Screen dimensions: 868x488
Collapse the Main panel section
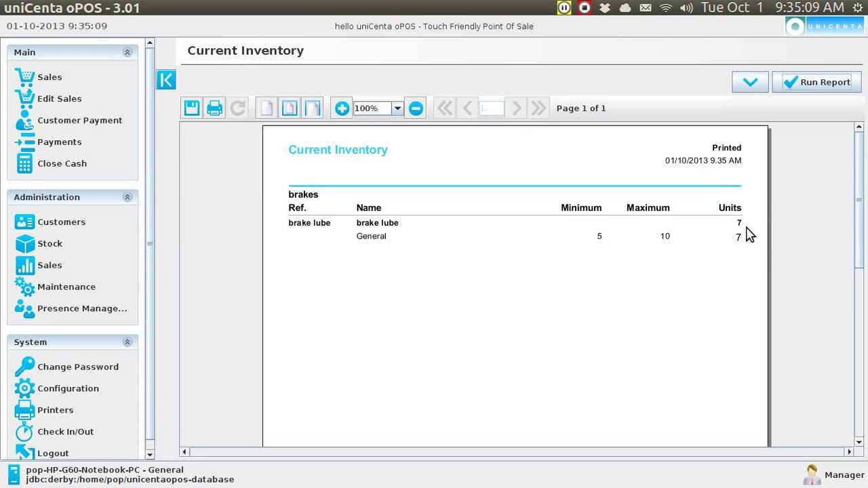click(127, 52)
